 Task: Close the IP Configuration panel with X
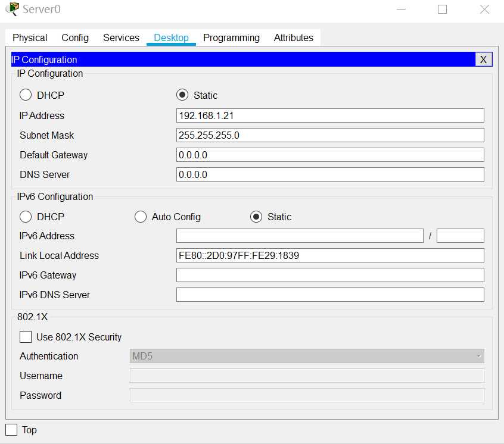[483, 60]
